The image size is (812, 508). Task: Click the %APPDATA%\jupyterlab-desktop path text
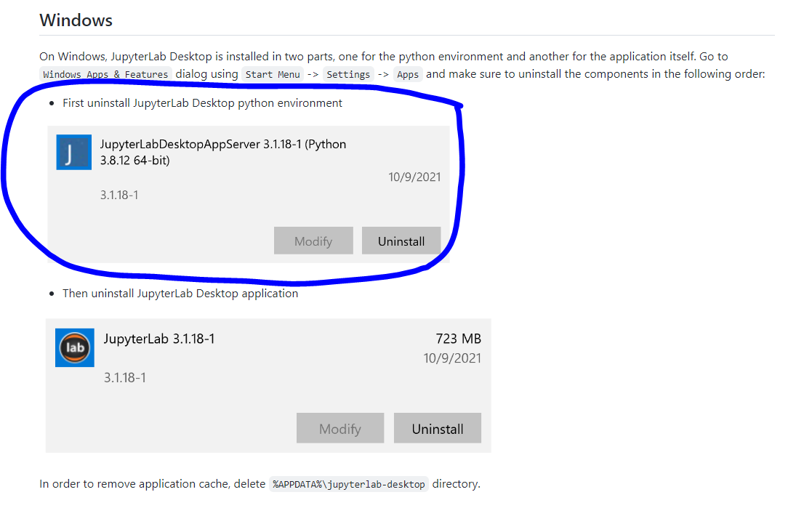[x=348, y=484]
